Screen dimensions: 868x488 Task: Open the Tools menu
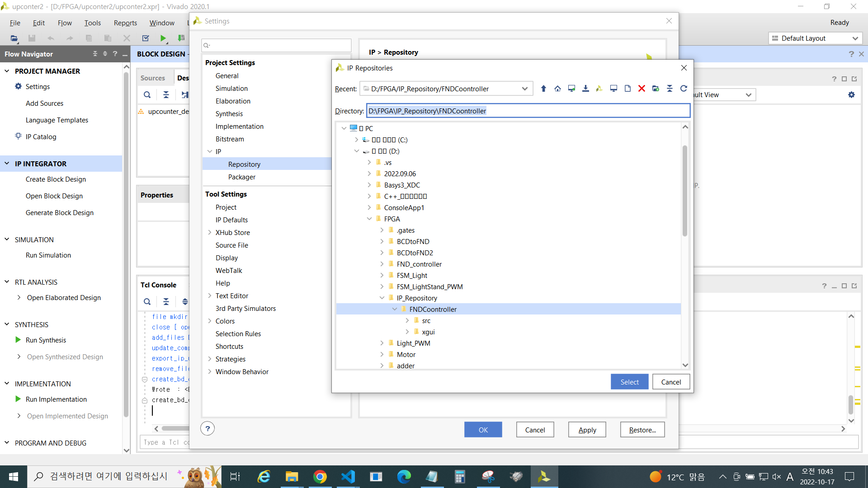pyautogui.click(x=93, y=23)
